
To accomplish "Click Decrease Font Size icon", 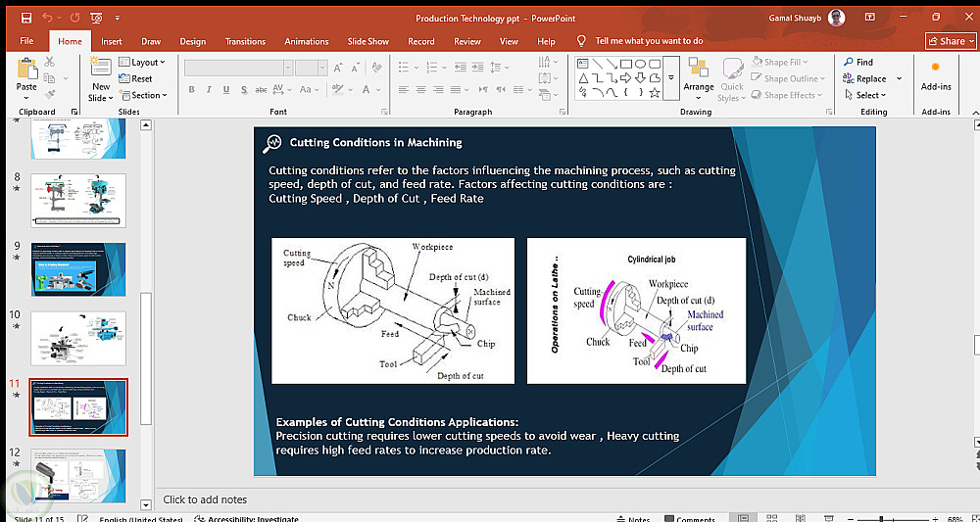I will (357, 68).
